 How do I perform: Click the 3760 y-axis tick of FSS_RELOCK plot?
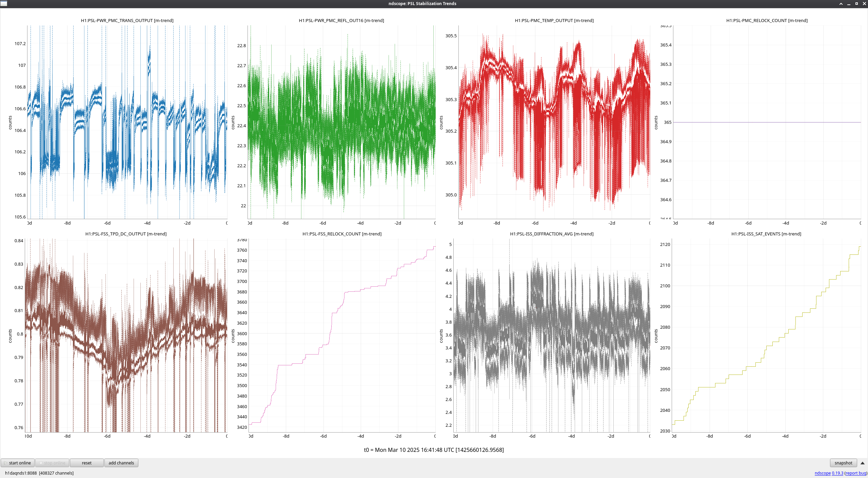(x=242, y=250)
